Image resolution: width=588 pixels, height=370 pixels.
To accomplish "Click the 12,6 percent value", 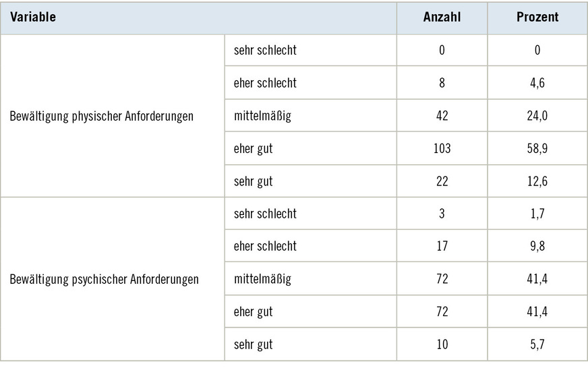I will point(537,181).
